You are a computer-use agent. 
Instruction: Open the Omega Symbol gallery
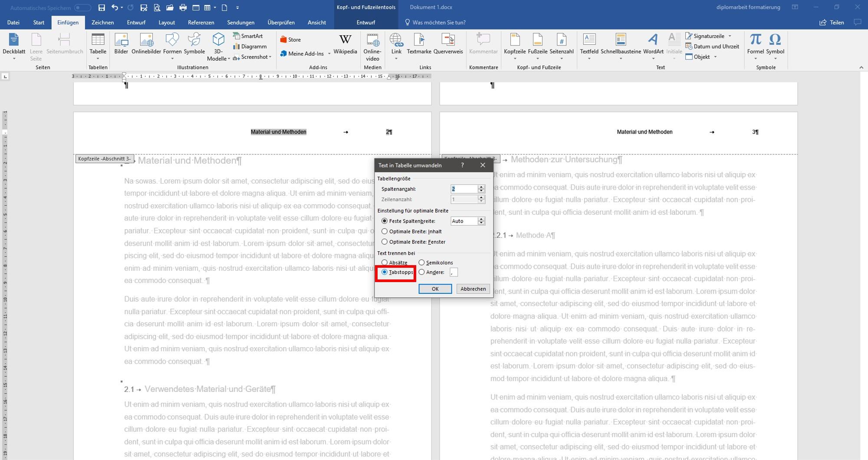click(775, 46)
